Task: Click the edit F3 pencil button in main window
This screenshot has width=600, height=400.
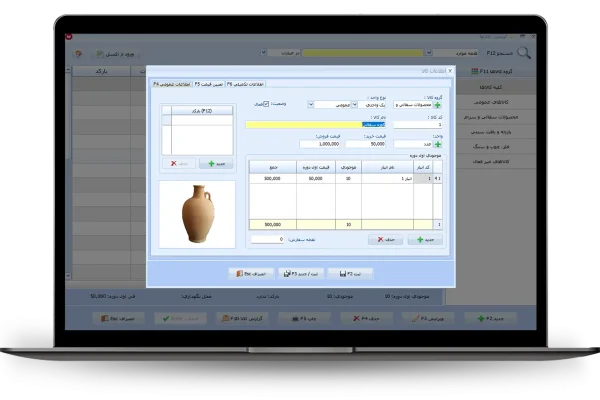Action: [x=428, y=318]
